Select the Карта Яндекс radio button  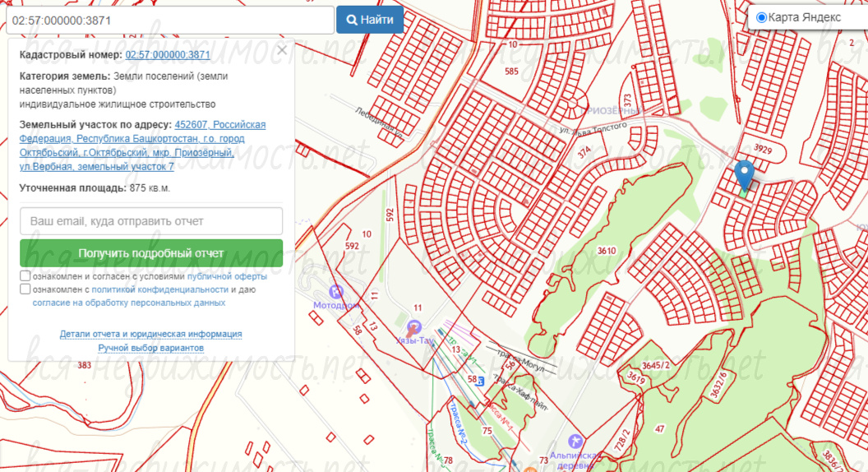coord(761,17)
